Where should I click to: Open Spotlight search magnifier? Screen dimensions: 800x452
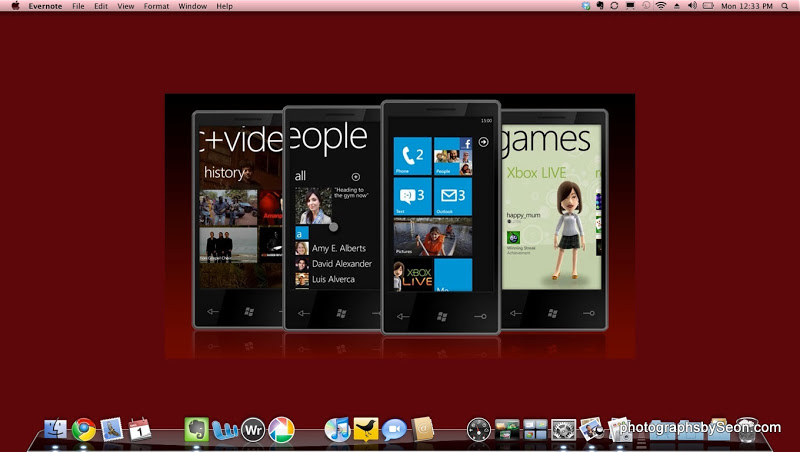pyautogui.click(x=784, y=6)
